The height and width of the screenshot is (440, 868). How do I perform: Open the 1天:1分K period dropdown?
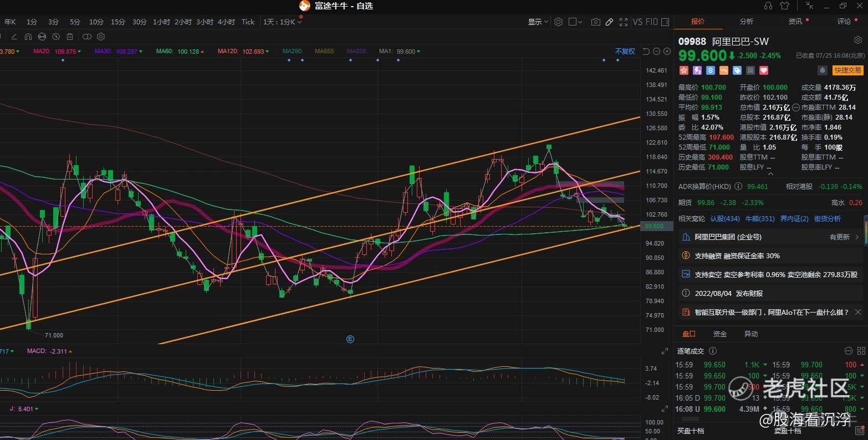282,22
